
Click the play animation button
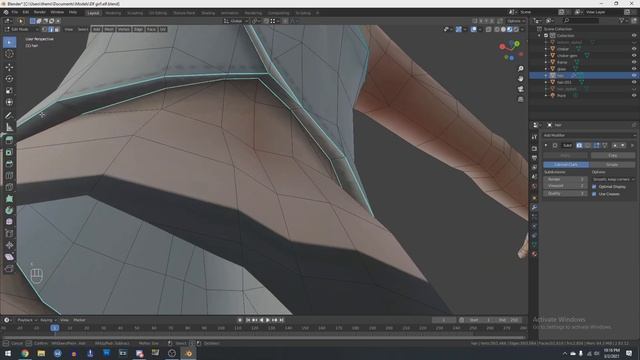click(x=268, y=320)
